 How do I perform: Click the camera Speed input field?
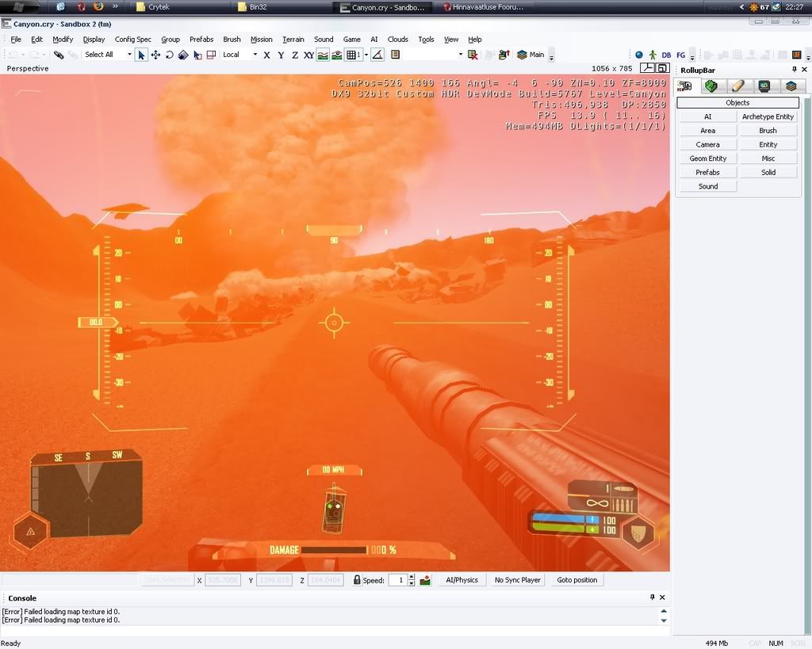[398, 580]
